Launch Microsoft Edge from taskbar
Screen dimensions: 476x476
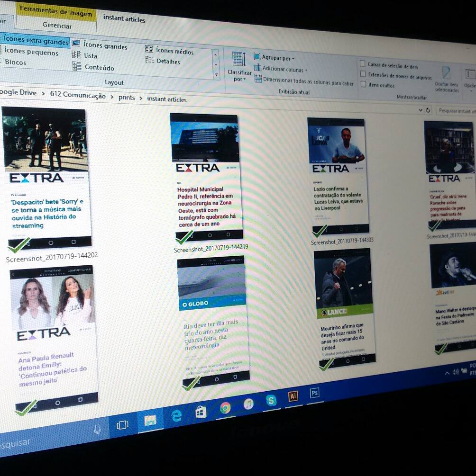pos(176,415)
